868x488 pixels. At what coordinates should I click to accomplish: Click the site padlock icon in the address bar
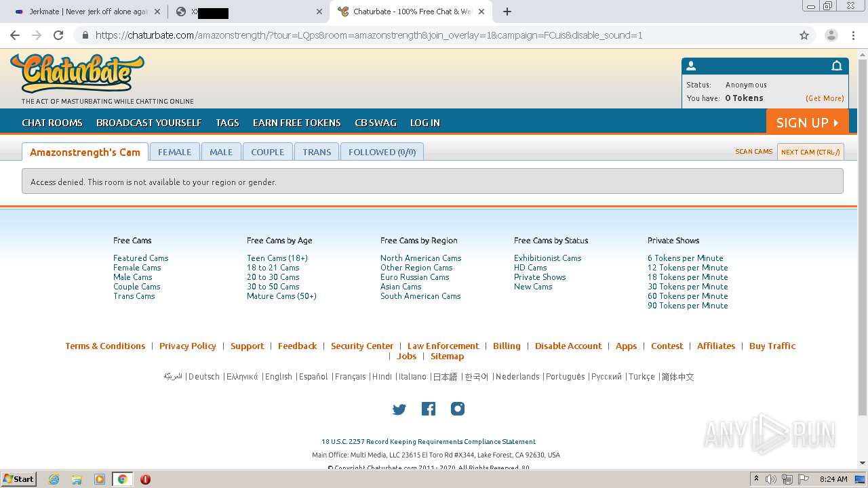point(85,35)
